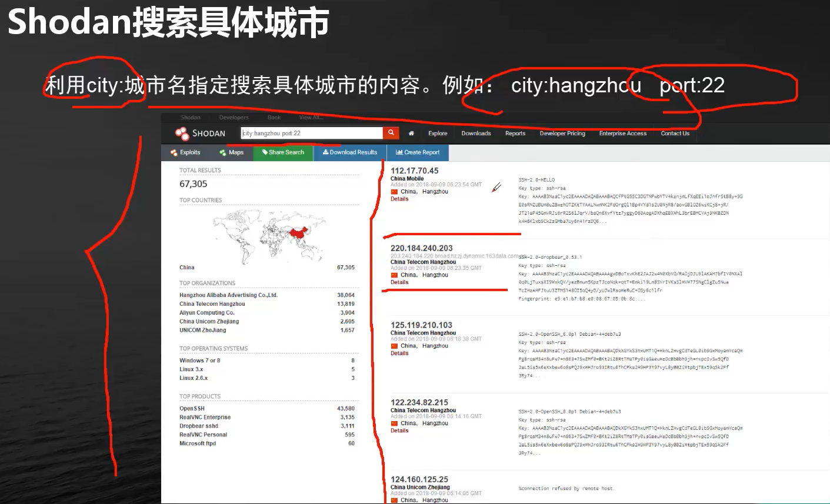
Task: Filter by Linux 2.6.x operating system
Action: (194, 378)
